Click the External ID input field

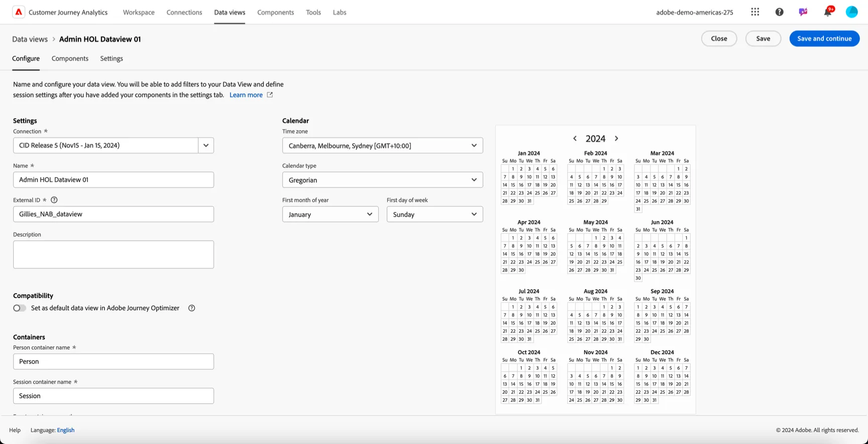pyautogui.click(x=114, y=214)
